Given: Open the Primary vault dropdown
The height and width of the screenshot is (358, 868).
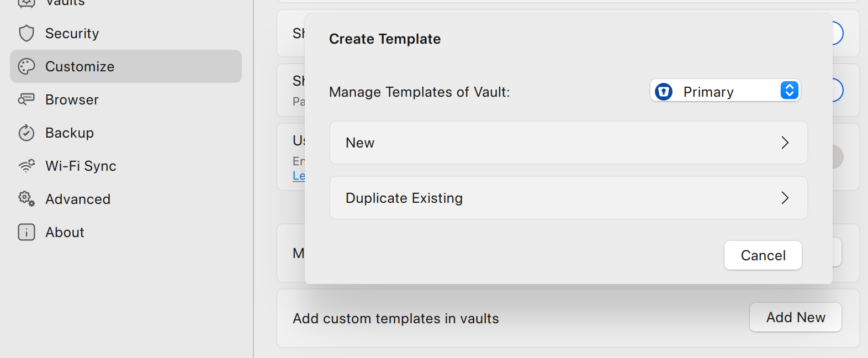Looking at the screenshot, I should pos(725,91).
